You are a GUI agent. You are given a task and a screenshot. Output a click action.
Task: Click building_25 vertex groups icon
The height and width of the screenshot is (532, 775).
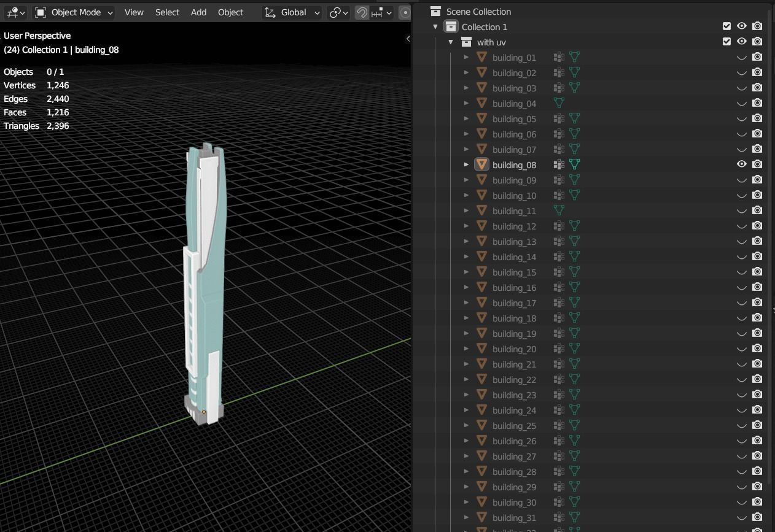(x=559, y=425)
